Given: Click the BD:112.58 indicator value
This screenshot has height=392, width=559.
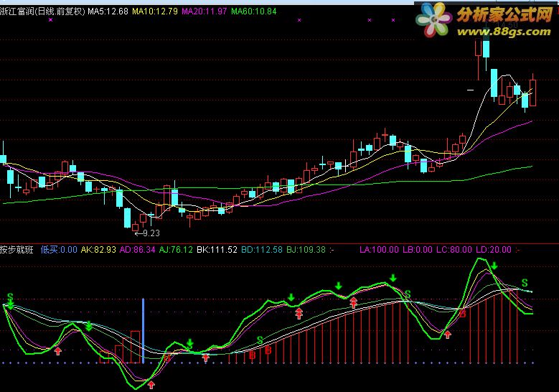Looking at the screenshot, I should click(262, 250).
